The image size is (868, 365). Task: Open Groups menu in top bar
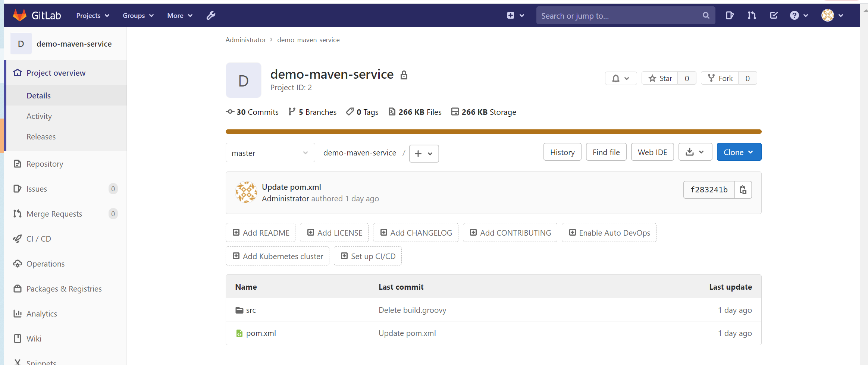(138, 15)
